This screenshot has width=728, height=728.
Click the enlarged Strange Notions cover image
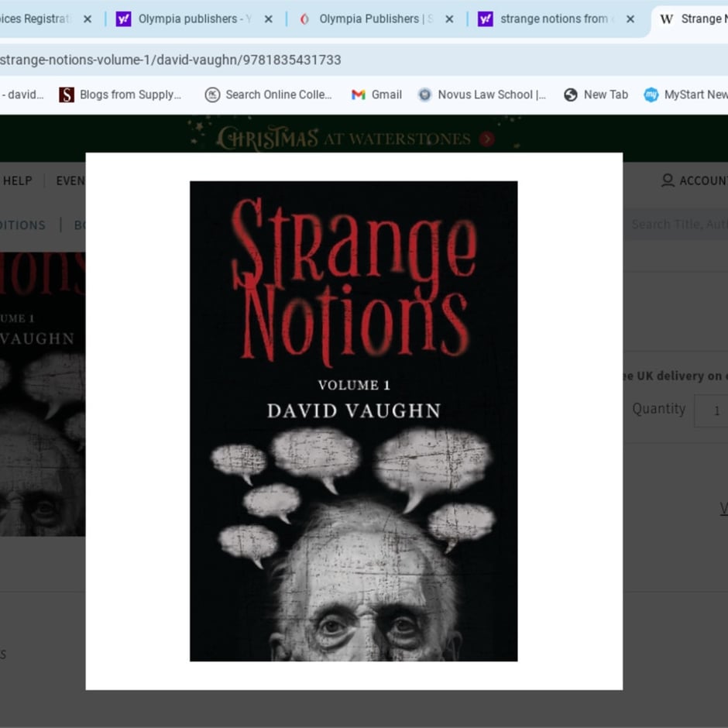(354, 421)
